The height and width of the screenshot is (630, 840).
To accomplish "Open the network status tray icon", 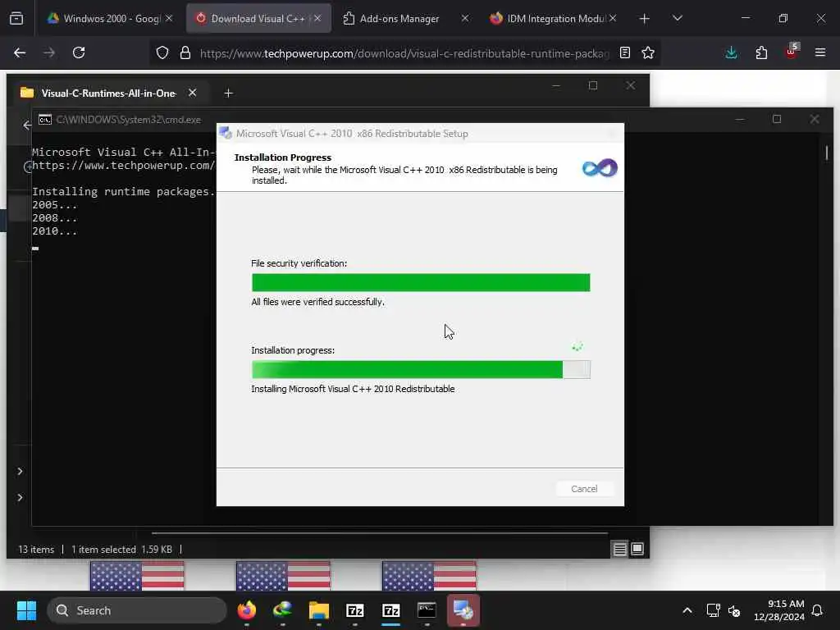I will coord(713,610).
